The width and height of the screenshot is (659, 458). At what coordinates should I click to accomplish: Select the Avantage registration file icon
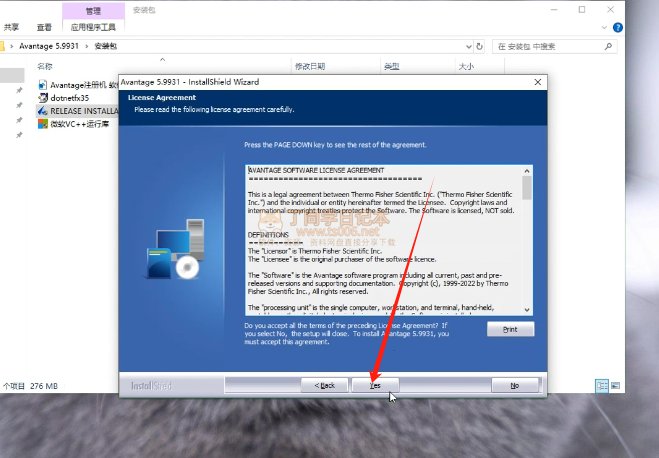(x=43, y=85)
